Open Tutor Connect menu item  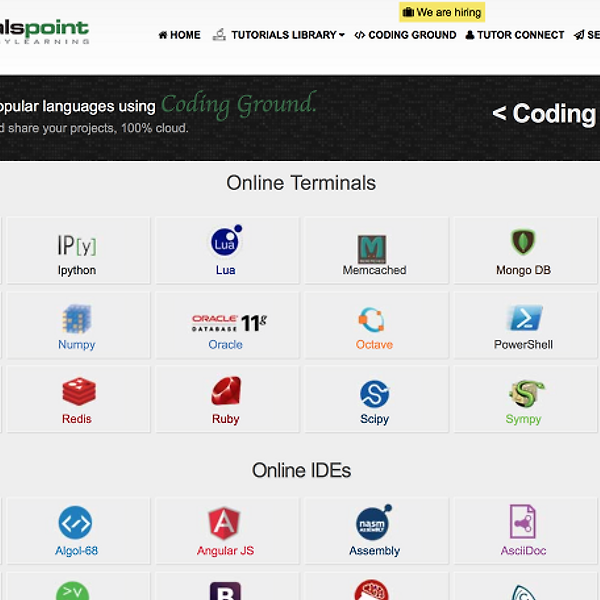point(514,35)
